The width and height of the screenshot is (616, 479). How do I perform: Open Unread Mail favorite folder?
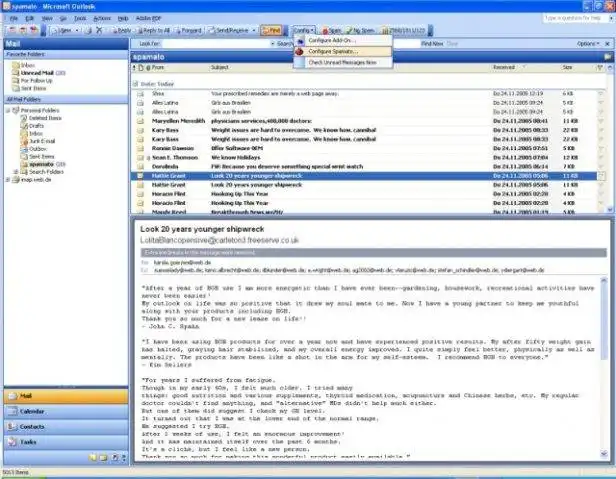coord(37,73)
